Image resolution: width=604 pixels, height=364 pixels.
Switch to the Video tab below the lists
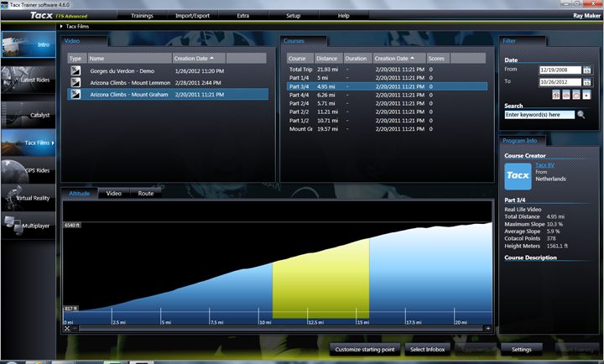(113, 194)
